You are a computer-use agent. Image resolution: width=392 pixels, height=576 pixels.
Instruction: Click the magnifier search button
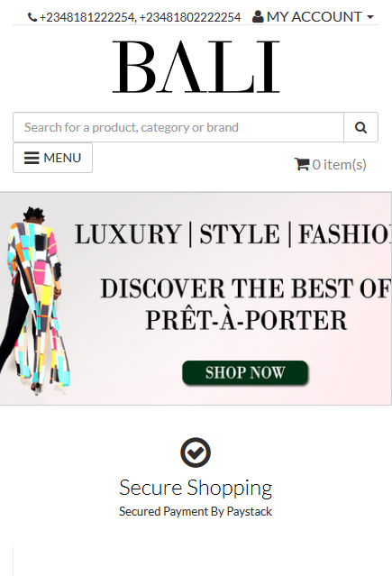tap(360, 127)
